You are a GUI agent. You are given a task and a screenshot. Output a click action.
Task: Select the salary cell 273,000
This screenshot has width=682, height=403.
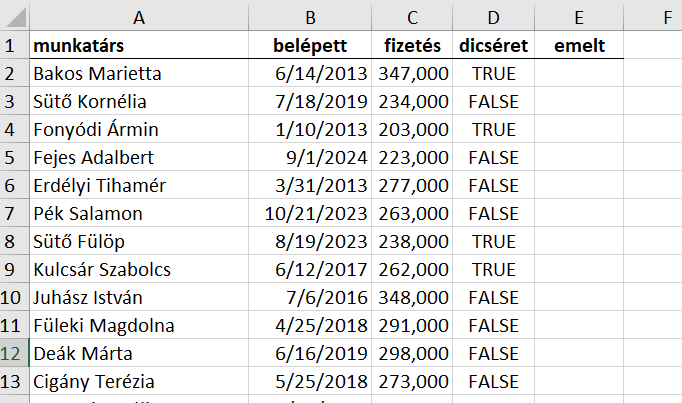tap(412, 382)
